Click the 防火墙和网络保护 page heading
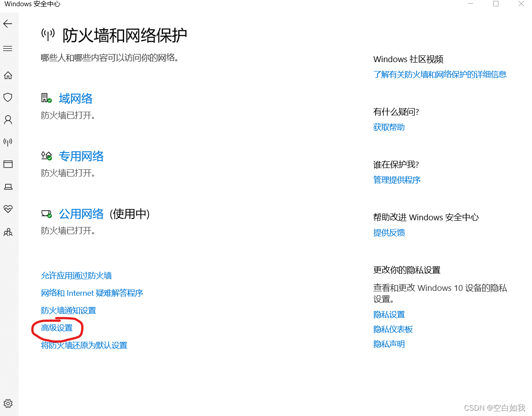Screen dimensions: 532x416 (125, 35)
